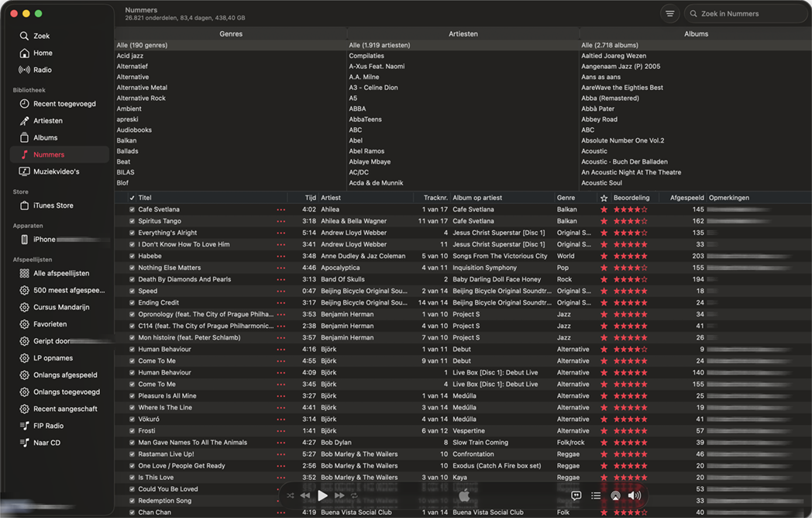Toggle Nothing Else Matters checkbox
Image resolution: width=812 pixels, height=518 pixels.
(x=132, y=268)
